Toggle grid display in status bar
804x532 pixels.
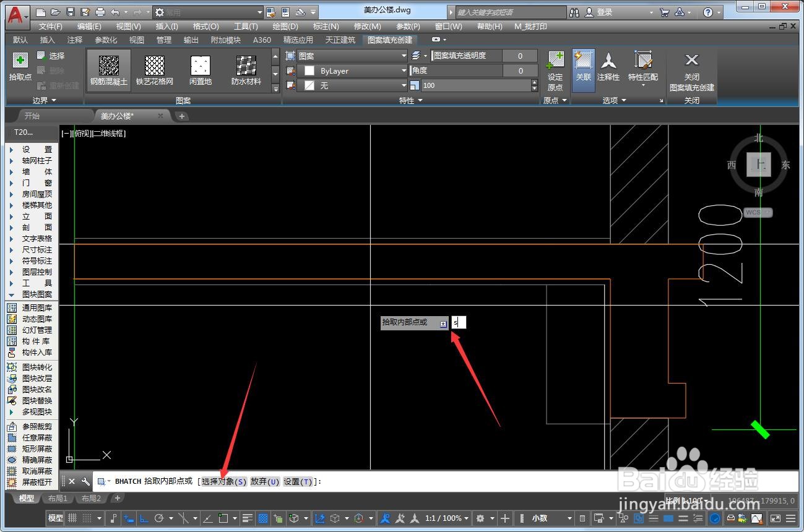click(x=72, y=518)
